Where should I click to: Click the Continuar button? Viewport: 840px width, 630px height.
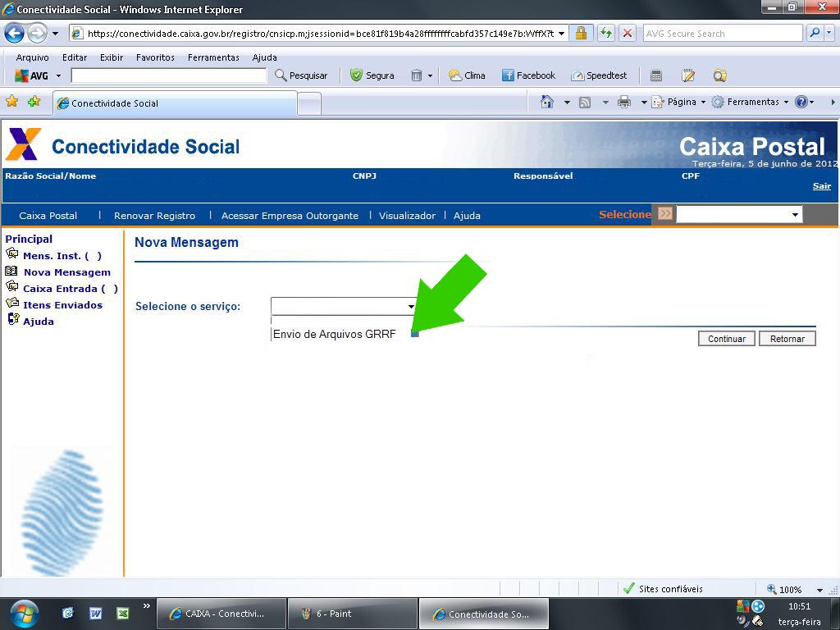[x=725, y=338]
